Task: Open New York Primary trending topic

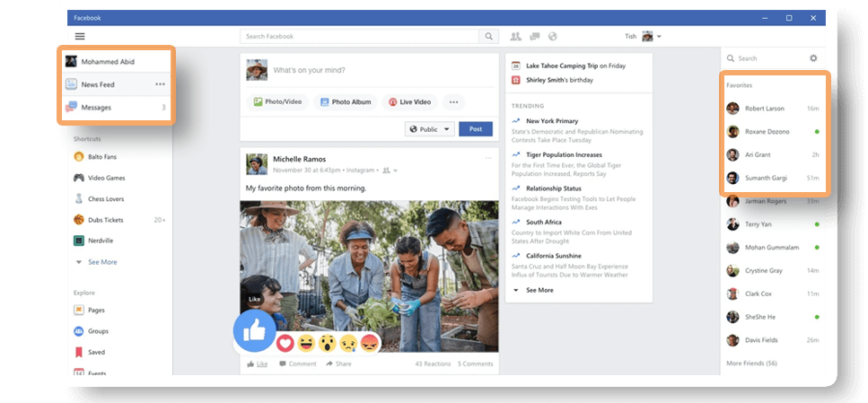Action: point(552,120)
